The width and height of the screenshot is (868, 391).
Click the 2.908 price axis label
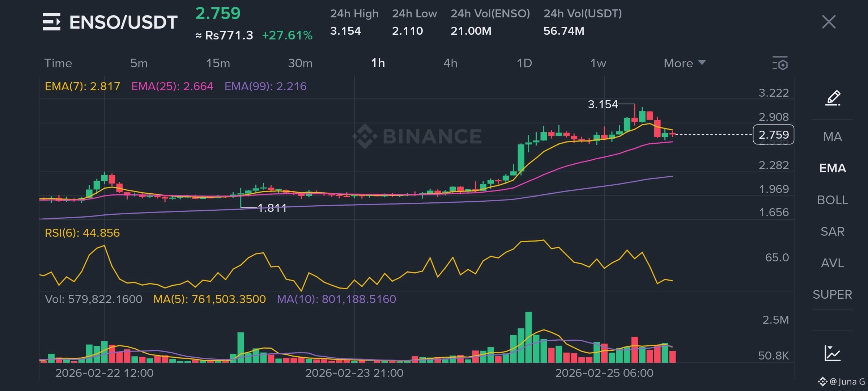(x=774, y=117)
